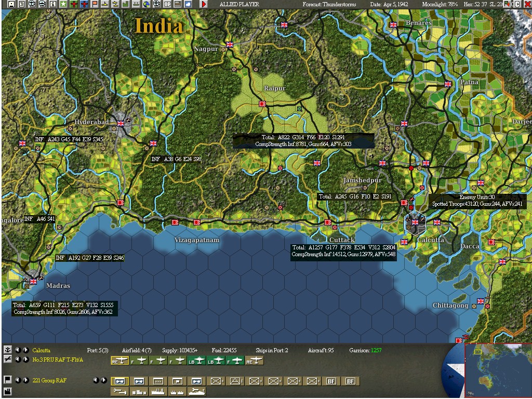Click the floppy disk save game icon
The width and height of the screenshot is (532, 399).
(11, 4)
